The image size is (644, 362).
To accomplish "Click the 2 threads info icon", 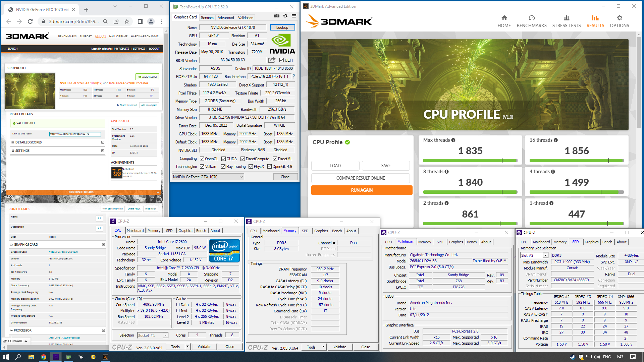I will tap(446, 203).
